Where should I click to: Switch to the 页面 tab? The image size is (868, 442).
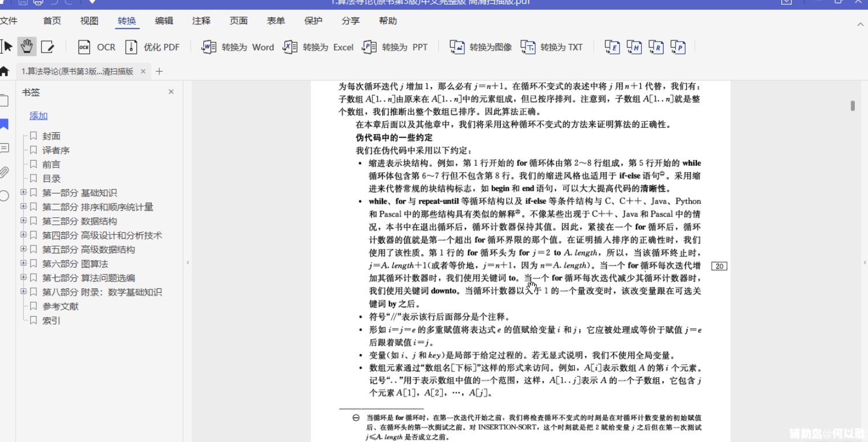(x=239, y=21)
